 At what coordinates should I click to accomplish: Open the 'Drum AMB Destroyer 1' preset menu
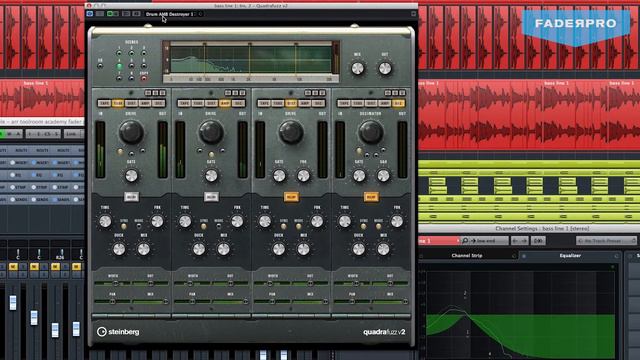(x=170, y=14)
